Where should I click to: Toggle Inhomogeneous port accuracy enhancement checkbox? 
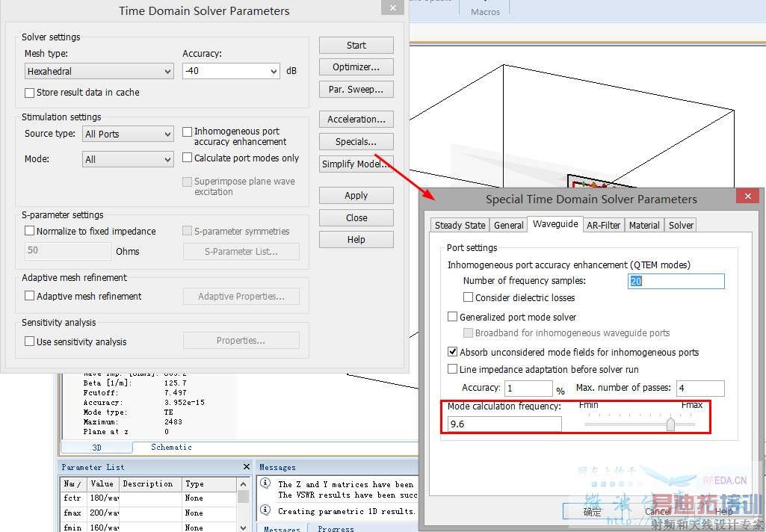click(x=187, y=132)
